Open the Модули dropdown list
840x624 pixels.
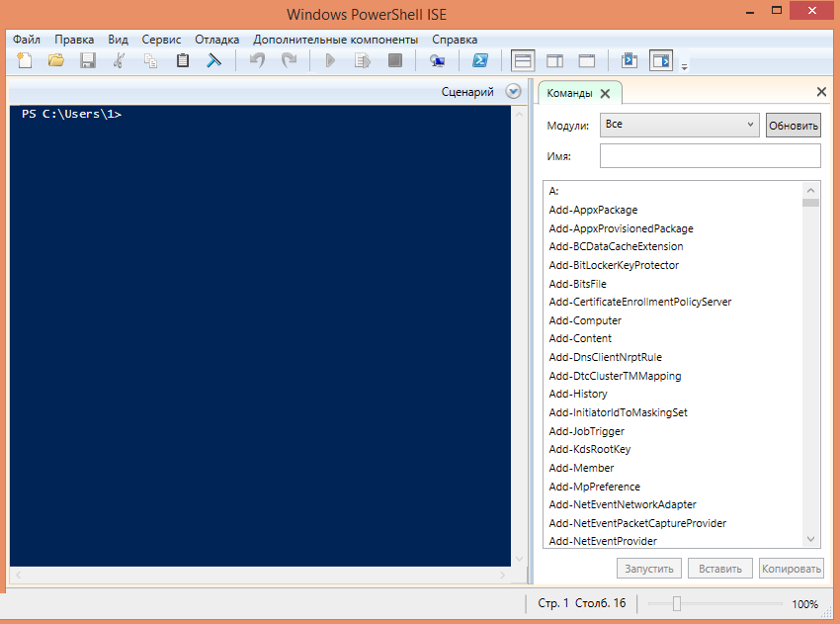click(679, 125)
